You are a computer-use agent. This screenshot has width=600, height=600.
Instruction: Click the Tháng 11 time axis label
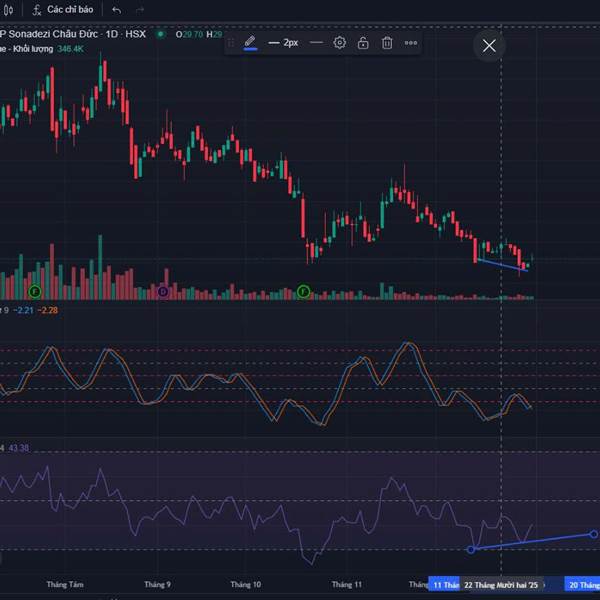pos(346,584)
